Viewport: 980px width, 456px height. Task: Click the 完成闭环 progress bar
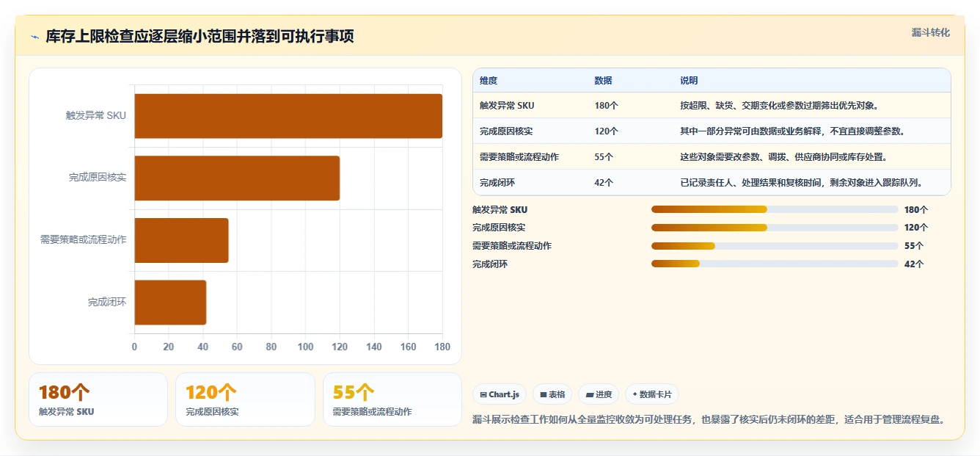click(775, 264)
